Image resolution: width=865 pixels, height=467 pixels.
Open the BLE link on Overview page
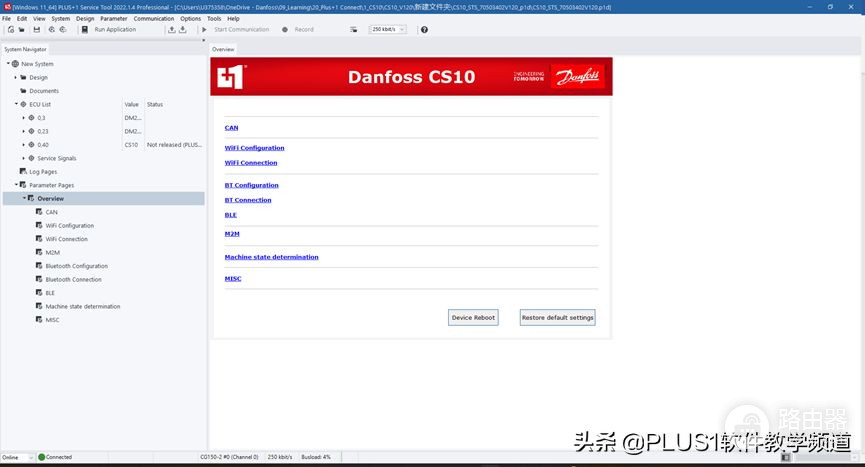click(x=231, y=215)
